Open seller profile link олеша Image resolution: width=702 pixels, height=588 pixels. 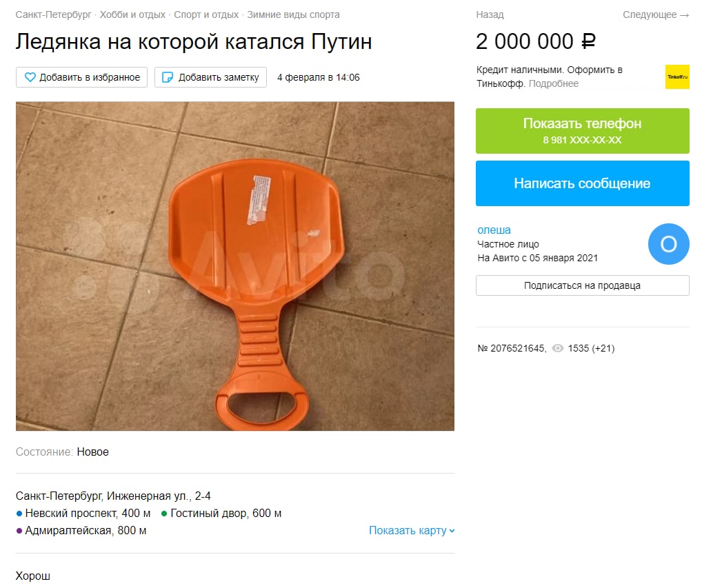tap(494, 230)
